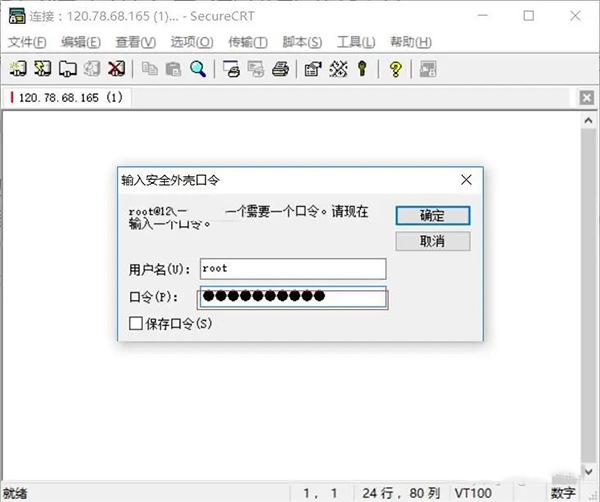The height and width of the screenshot is (502, 600).
Task: Click the SecureCRT app icon in title bar
Action: tap(17, 16)
